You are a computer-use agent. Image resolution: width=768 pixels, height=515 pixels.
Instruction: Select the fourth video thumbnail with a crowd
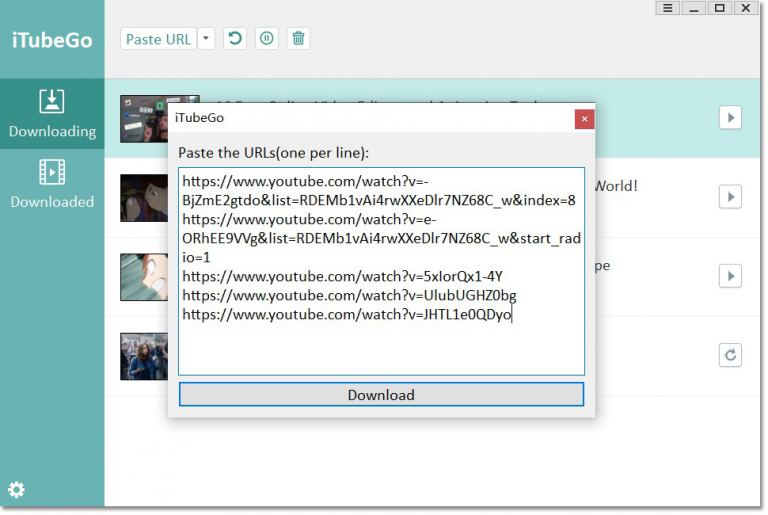144,356
